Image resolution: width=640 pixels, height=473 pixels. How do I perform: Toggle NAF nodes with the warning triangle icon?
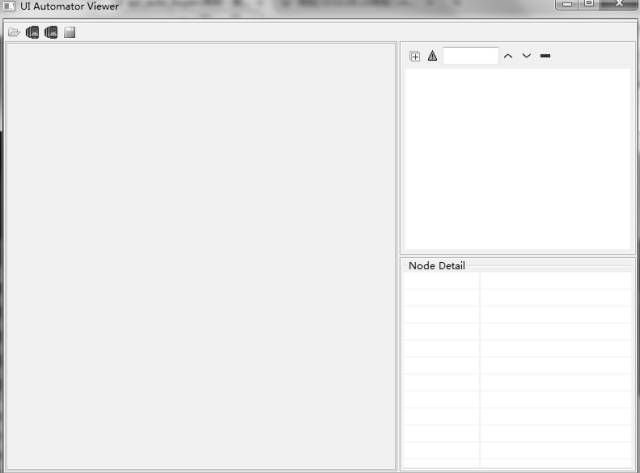click(433, 56)
